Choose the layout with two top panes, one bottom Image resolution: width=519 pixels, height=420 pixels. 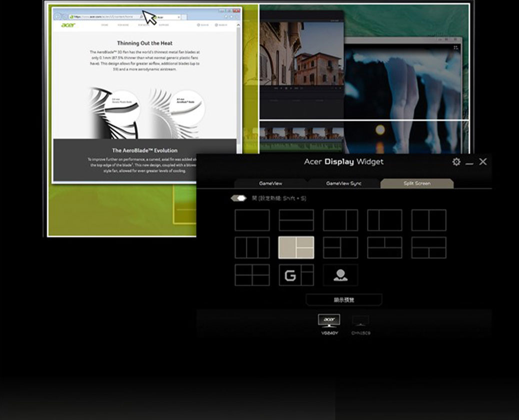(384, 247)
